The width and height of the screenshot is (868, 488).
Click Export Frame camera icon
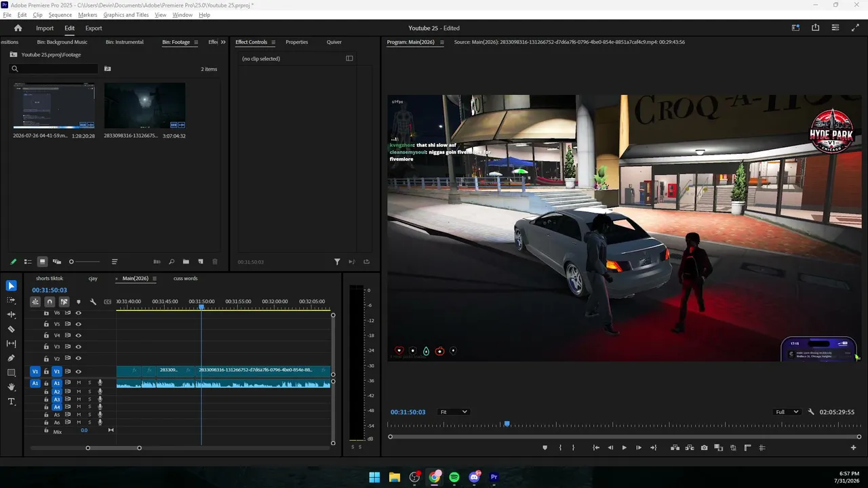[x=705, y=447]
